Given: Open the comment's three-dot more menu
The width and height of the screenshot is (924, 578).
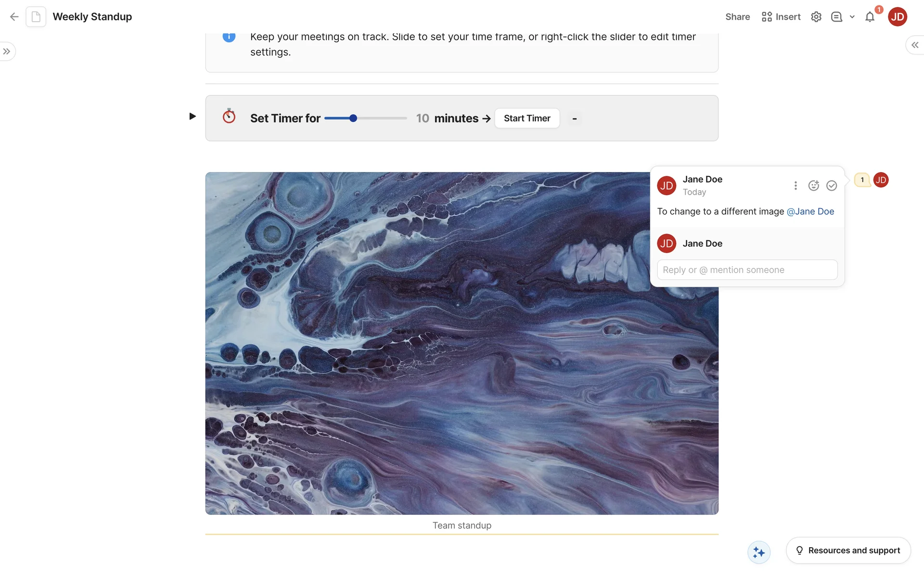Looking at the screenshot, I should click(x=796, y=185).
